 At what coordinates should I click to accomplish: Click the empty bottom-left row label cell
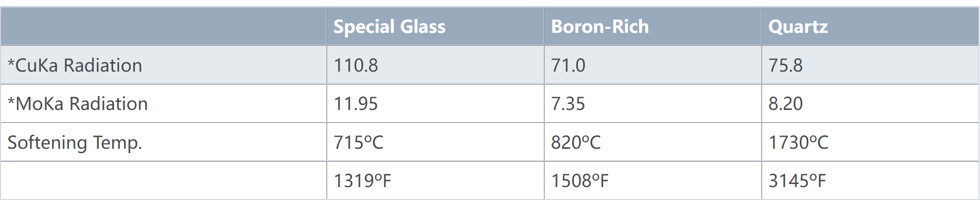click(163, 181)
